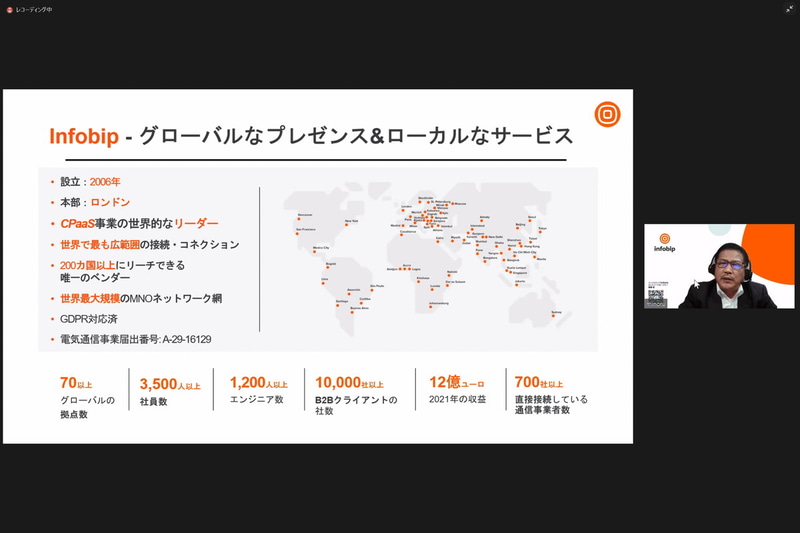
Task: Click the 'レコーディング中' status text
Action: (34, 10)
